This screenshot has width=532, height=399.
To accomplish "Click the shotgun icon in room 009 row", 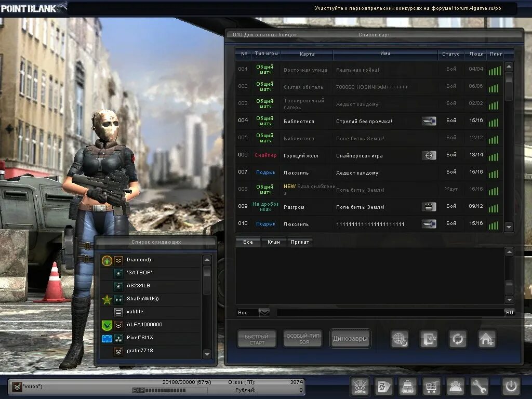I will coord(429,207).
